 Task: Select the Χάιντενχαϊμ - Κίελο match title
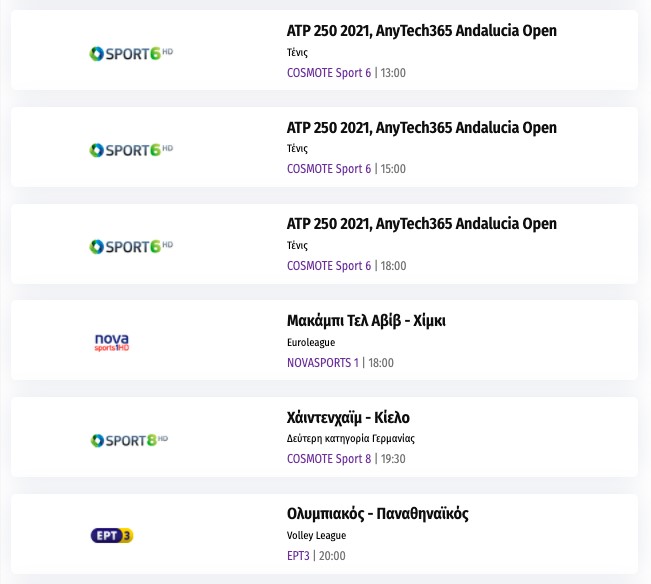click(348, 418)
